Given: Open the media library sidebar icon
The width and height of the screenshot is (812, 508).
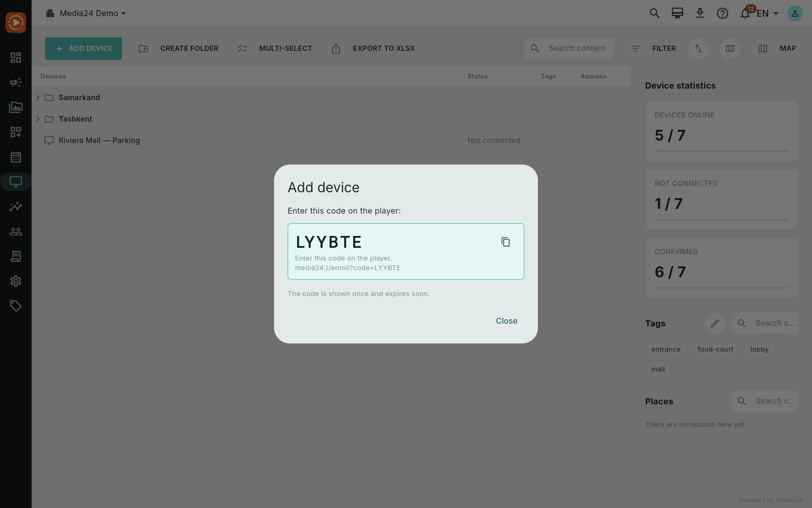Looking at the screenshot, I should [16, 107].
